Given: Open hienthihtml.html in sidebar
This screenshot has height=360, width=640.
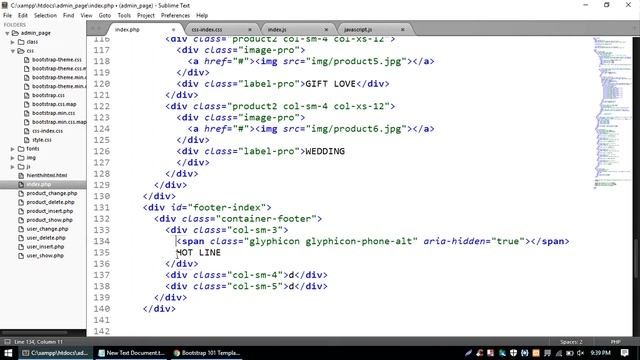Looking at the screenshot, I should (47, 176).
